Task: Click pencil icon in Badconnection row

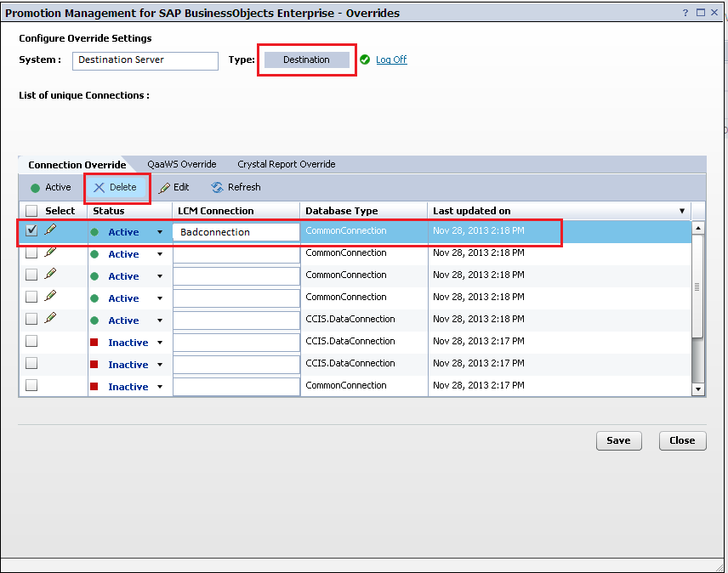Action: 51,230
